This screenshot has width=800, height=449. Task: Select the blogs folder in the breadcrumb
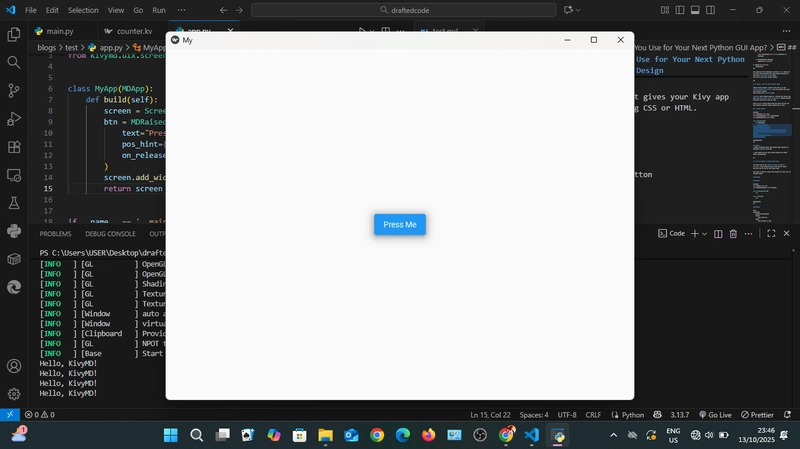coord(46,47)
